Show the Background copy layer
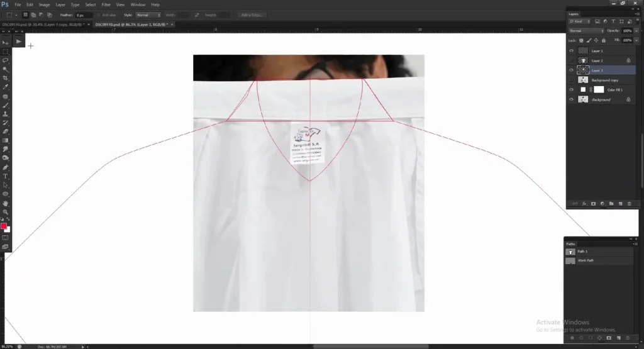 (571, 80)
